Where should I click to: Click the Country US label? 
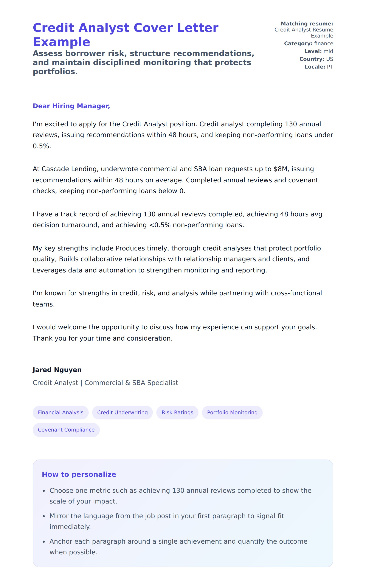[316, 59]
